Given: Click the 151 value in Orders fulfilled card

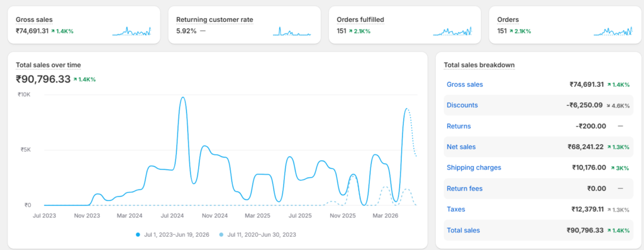Looking at the screenshot, I should pos(341,31).
